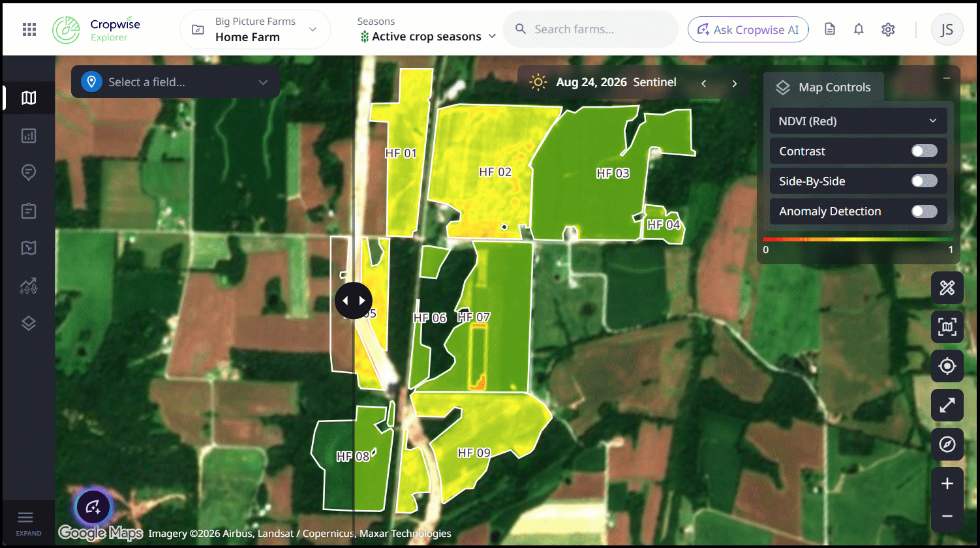Toggle the Contrast switch
980x548 pixels.
tap(924, 151)
